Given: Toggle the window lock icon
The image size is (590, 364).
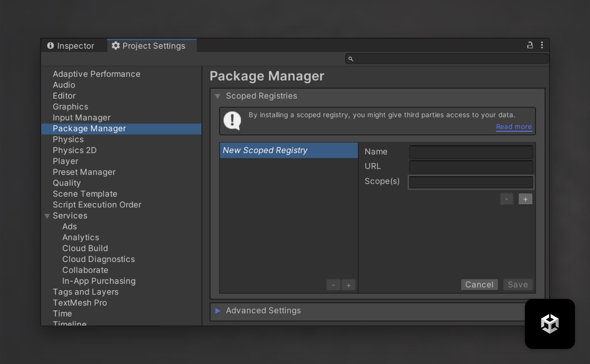Looking at the screenshot, I should (x=530, y=45).
